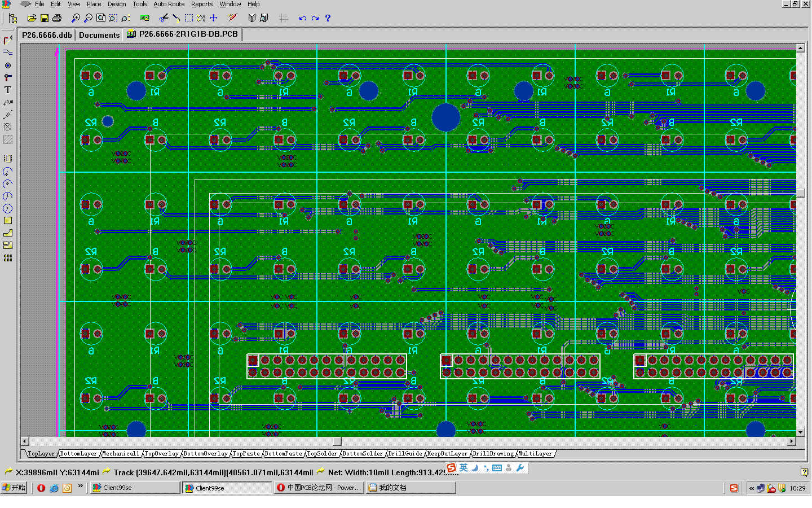
Task: Toggle the IME 英 language indicator
Action: coord(464,467)
